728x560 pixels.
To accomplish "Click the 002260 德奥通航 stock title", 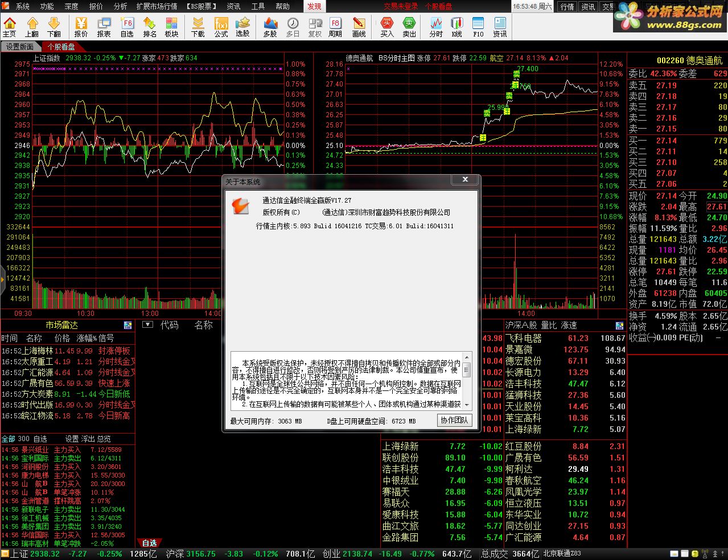I will tap(689, 60).
